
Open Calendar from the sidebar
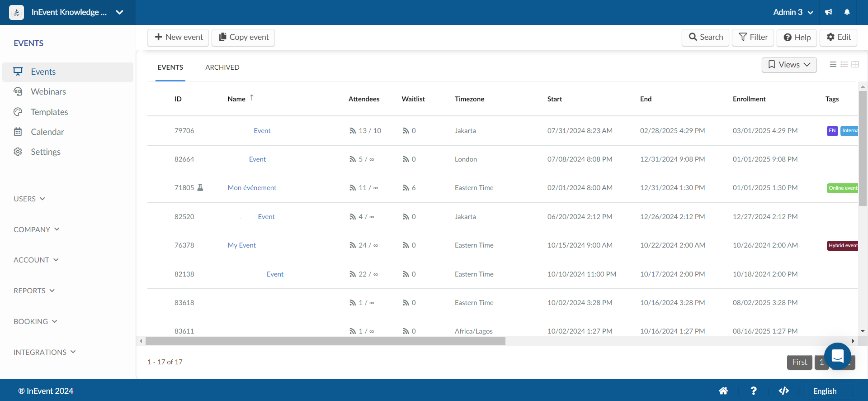click(47, 132)
